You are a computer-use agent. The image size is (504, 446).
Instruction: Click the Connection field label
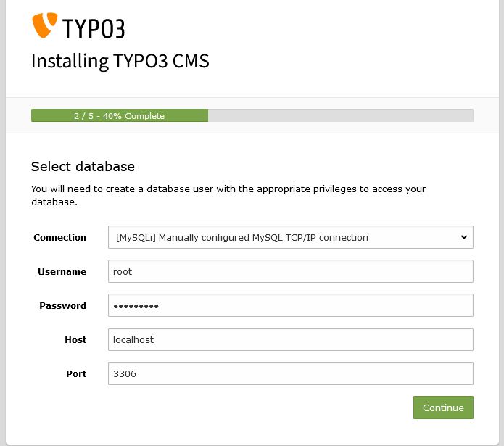click(59, 237)
